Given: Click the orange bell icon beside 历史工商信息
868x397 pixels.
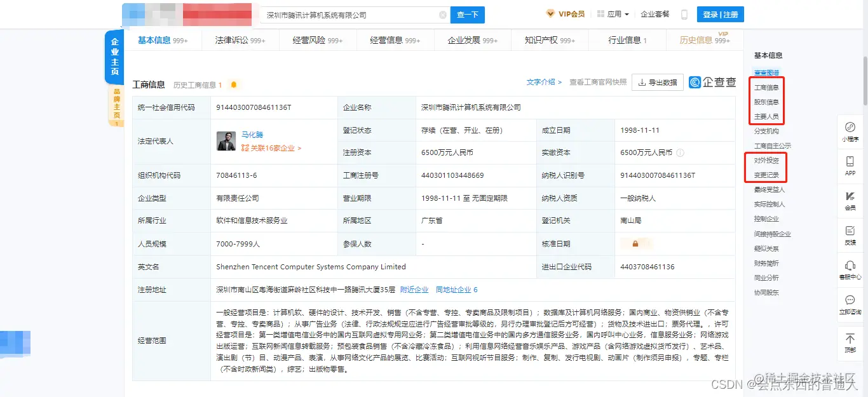Looking at the screenshot, I should click(234, 84).
